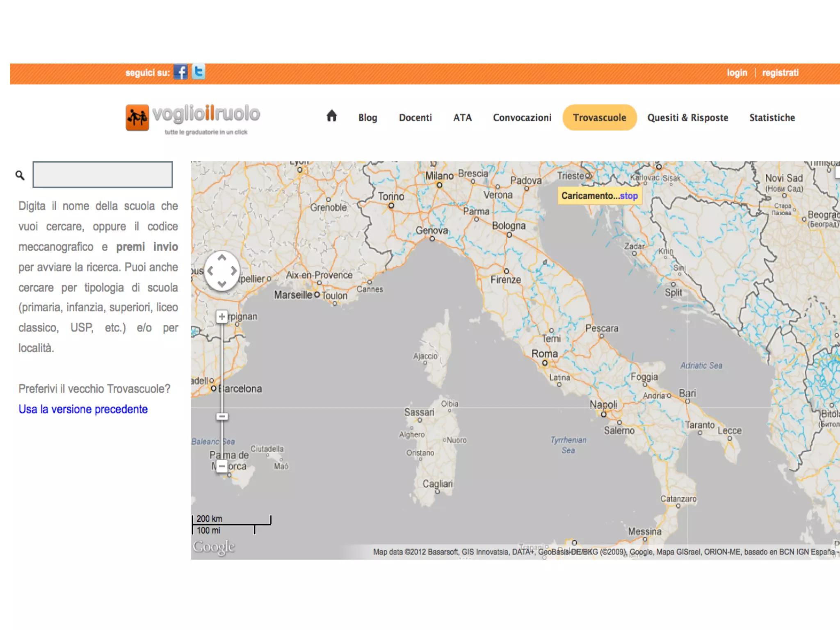840x630 pixels.
Task: Click the Google logo on map
Action: (214, 547)
